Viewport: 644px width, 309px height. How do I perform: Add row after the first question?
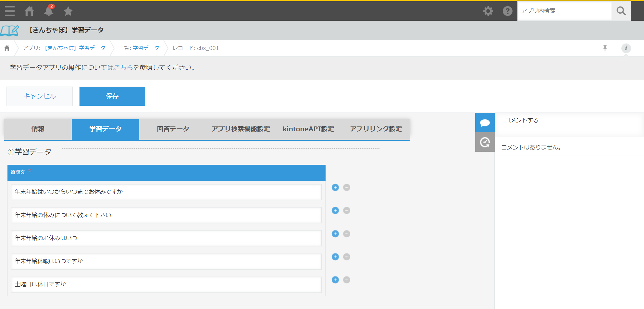[335, 187]
